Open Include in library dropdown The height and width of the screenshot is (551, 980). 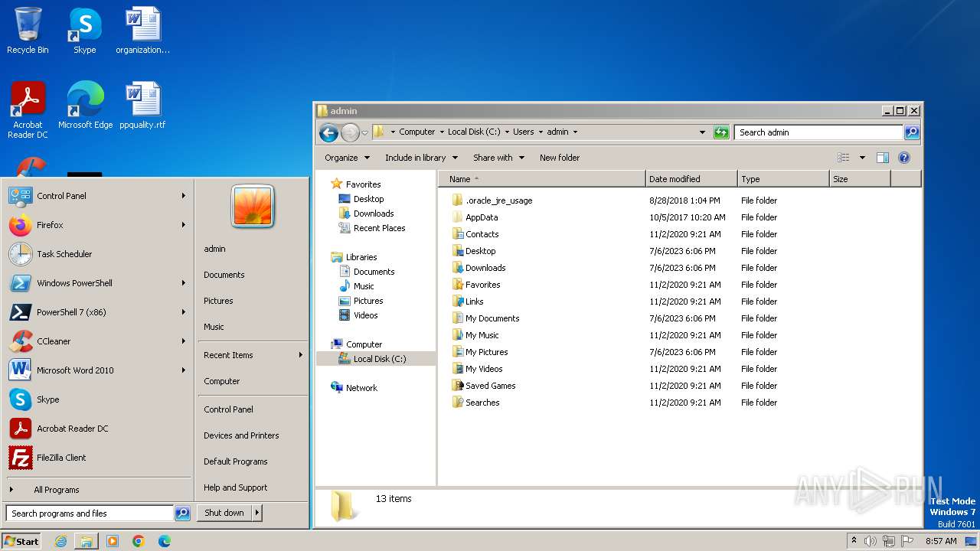pos(421,158)
